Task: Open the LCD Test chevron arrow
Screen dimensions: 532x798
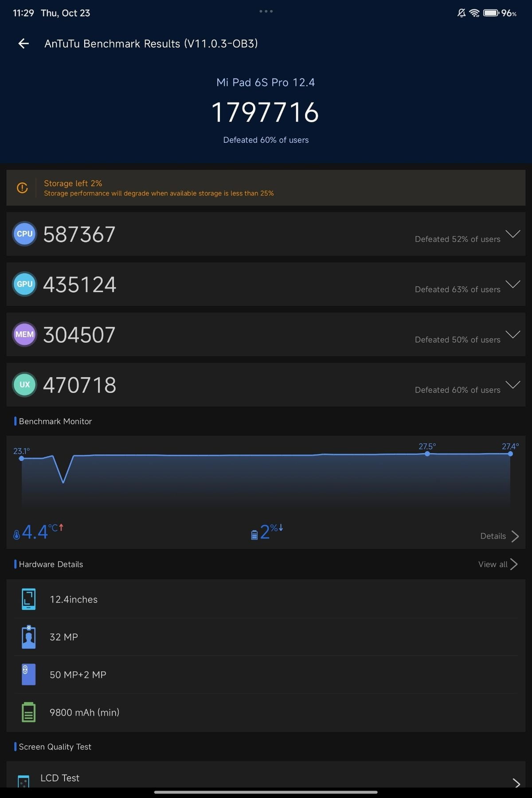Action: [x=516, y=783]
